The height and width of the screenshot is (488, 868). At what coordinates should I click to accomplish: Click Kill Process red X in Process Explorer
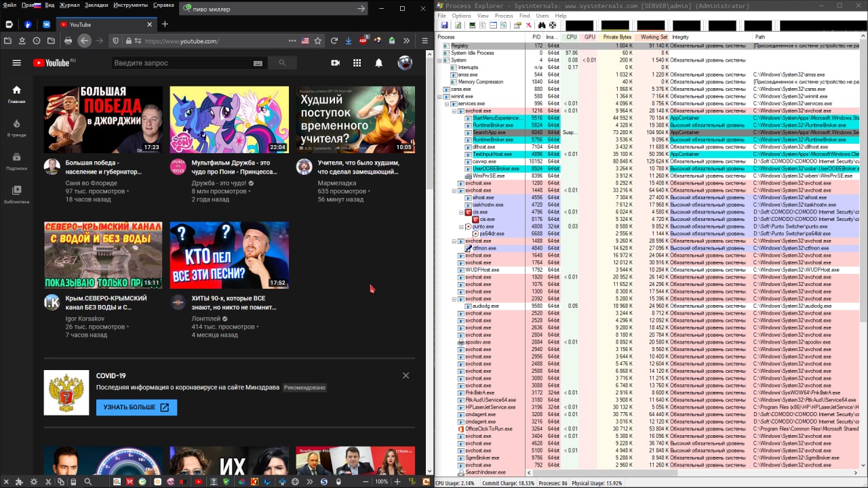(x=528, y=26)
